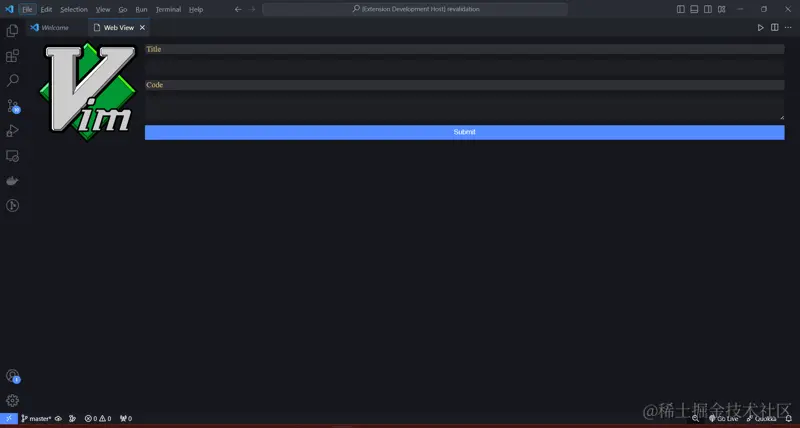Open the Explorer view in the activity bar
This screenshot has height=428, width=800.
[x=12, y=31]
